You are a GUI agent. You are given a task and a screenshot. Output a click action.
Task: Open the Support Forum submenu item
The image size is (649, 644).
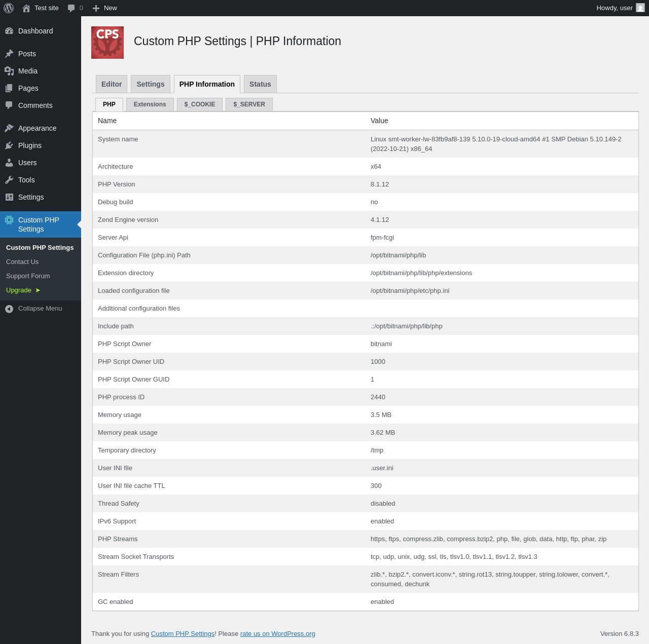(28, 276)
